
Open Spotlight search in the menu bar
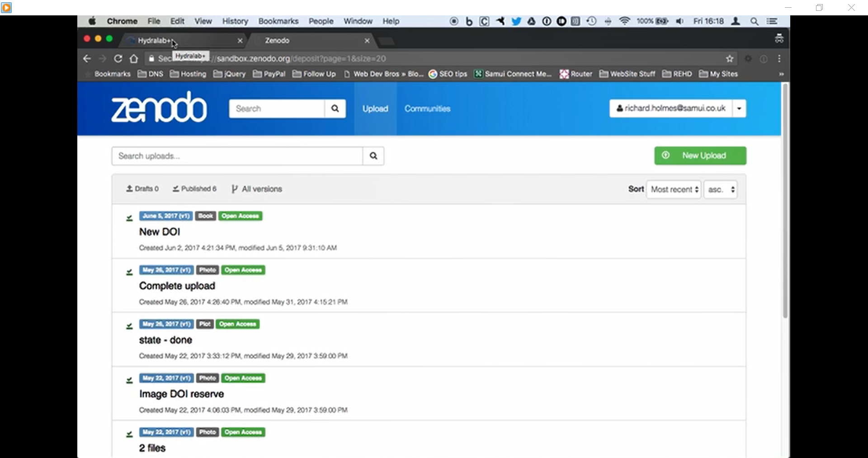pyautogui.click(x=754, y=21)
